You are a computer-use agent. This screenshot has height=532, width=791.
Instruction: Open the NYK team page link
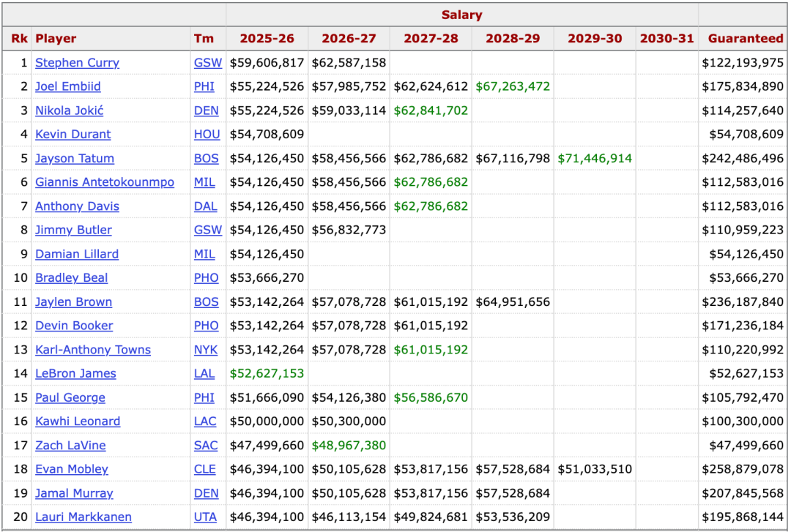click(206, 350)
